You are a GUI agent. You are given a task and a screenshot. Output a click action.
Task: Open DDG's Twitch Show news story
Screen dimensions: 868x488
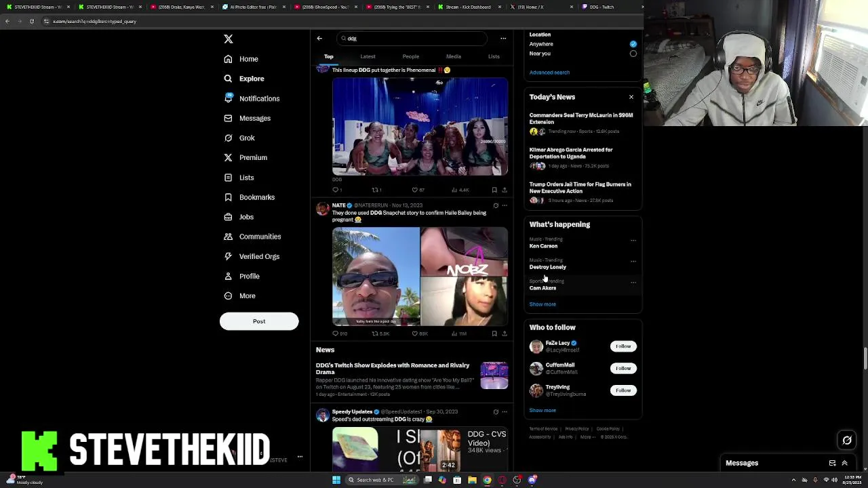(412, 380)
